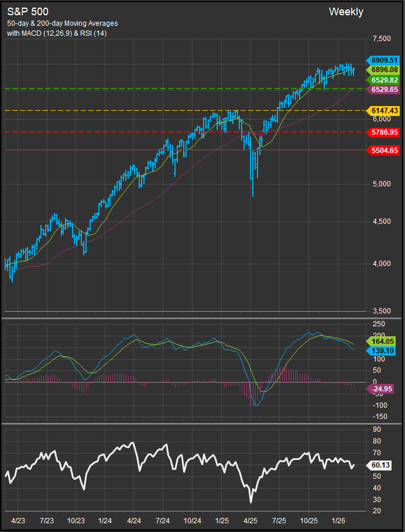Click the yellow 6147.43 level tag

(x=383, y=110)
